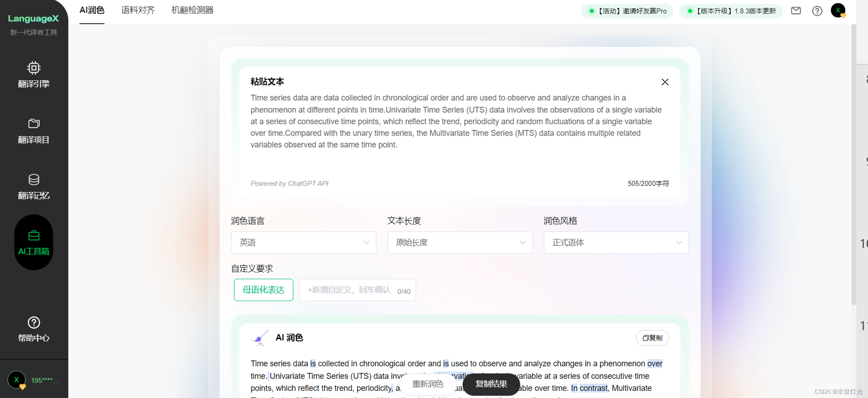Open the top-right user avatar
Screen dimensions: 868x398
pos(838,11)
